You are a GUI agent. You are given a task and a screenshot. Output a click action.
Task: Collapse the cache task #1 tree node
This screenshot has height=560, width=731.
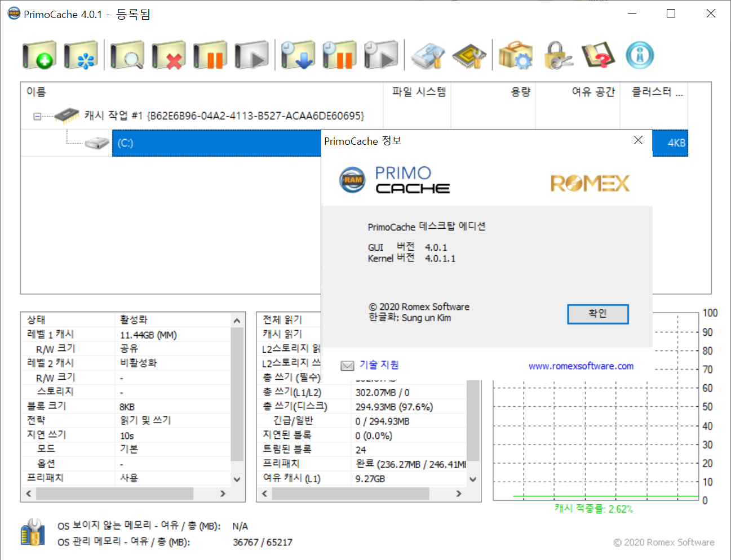pyautogui.click(x=37, y=117)
